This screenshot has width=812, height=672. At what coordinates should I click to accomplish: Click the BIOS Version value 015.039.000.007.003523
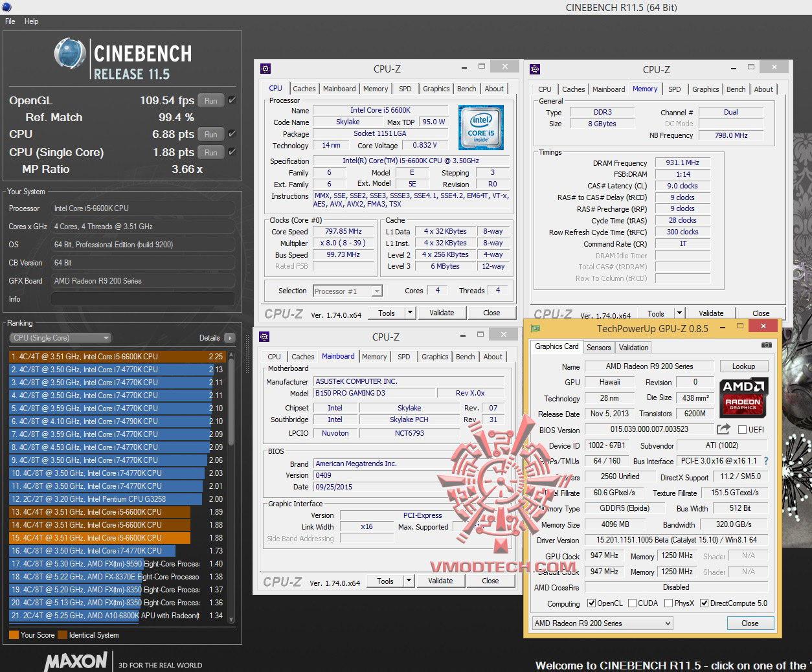pos(649,429)
